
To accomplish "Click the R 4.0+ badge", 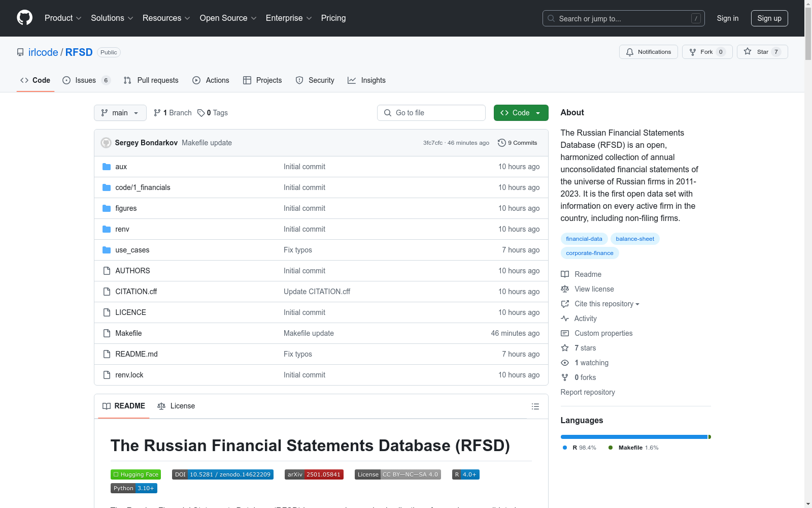I will coord(466,474).
